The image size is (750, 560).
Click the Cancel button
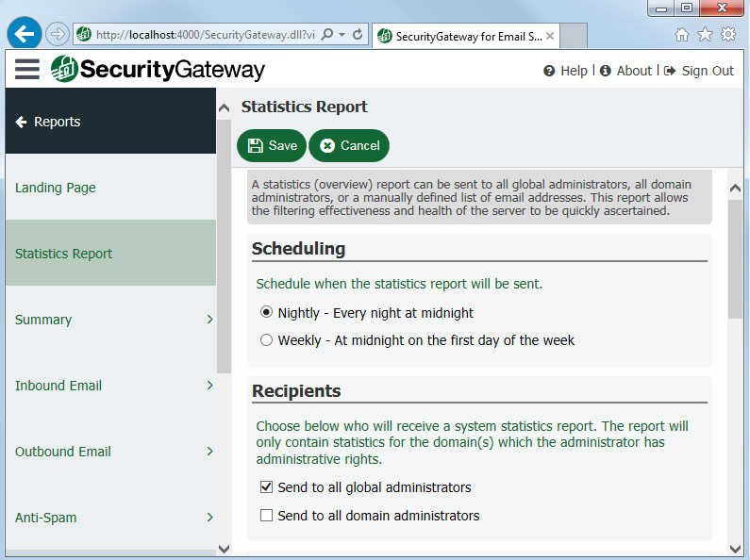(x=349, y=145)
